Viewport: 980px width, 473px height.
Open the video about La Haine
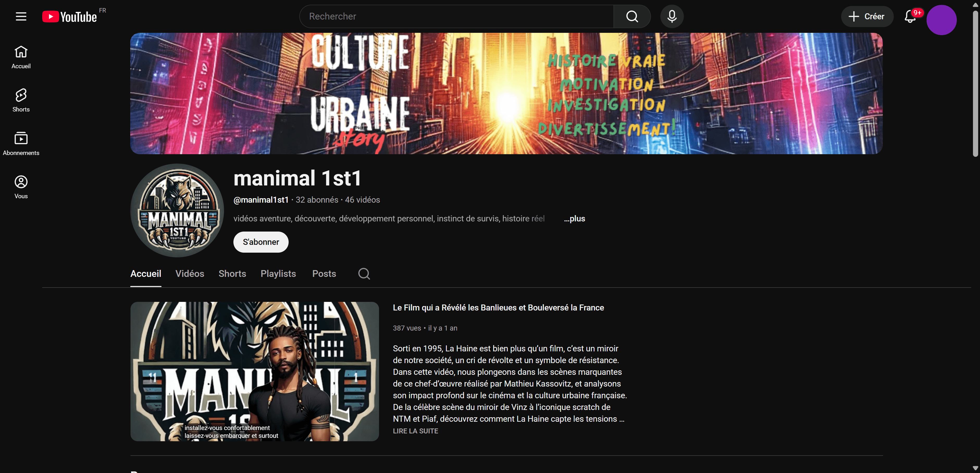click(x=498, y=307)
